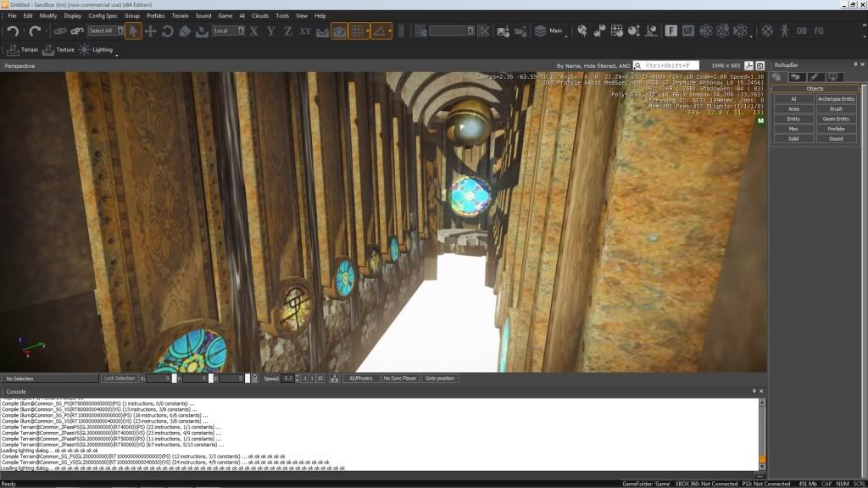Lock movement to XY plane
The image size is (868, 488).
tap(305, 31)
